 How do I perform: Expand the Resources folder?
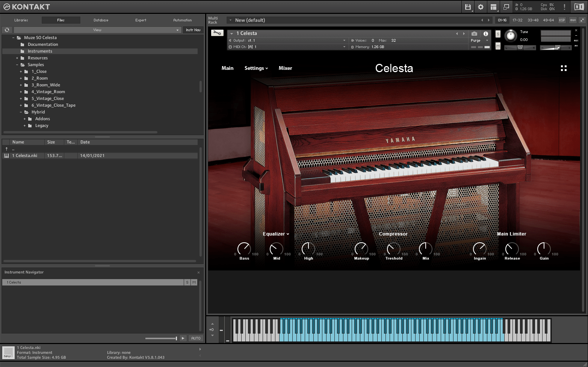pyautogui.click(x=17, y=58)
